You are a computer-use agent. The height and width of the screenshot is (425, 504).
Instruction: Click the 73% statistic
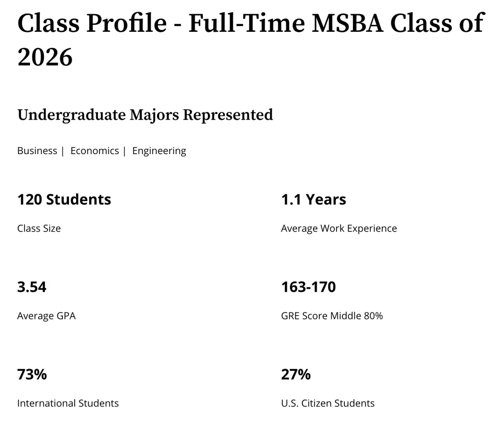click(x=32, y=375)
